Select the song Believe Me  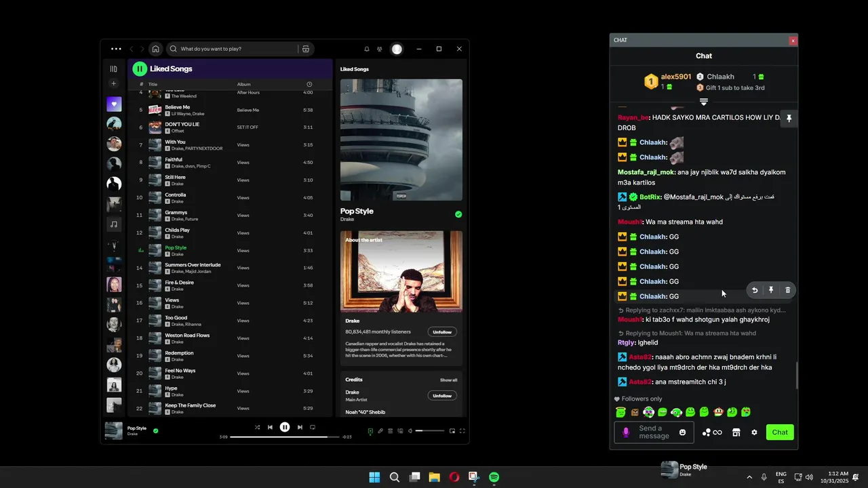tap(178, 107)
